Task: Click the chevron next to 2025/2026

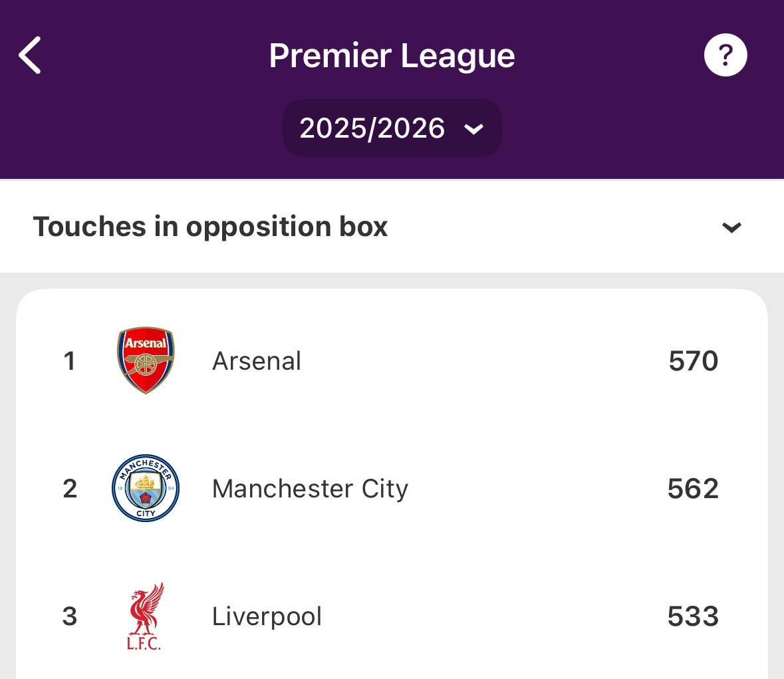Action: pos(474,129)
